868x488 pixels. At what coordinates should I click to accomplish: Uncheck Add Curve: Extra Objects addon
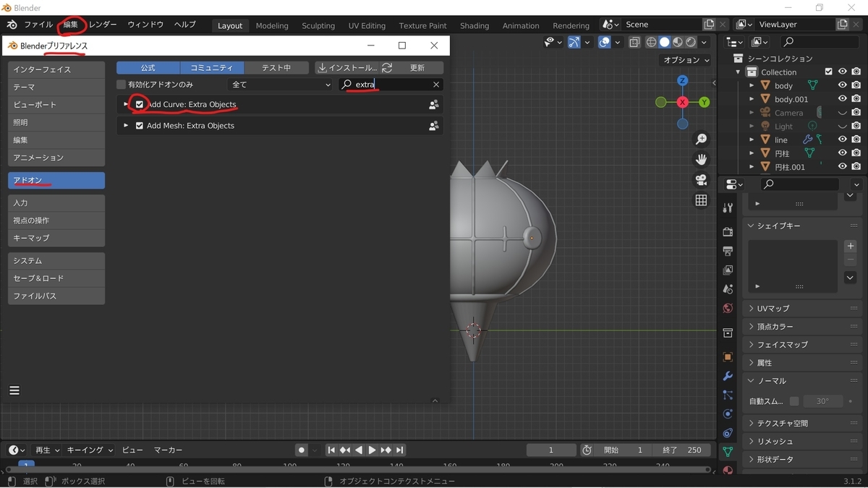[x=140, y=104]
